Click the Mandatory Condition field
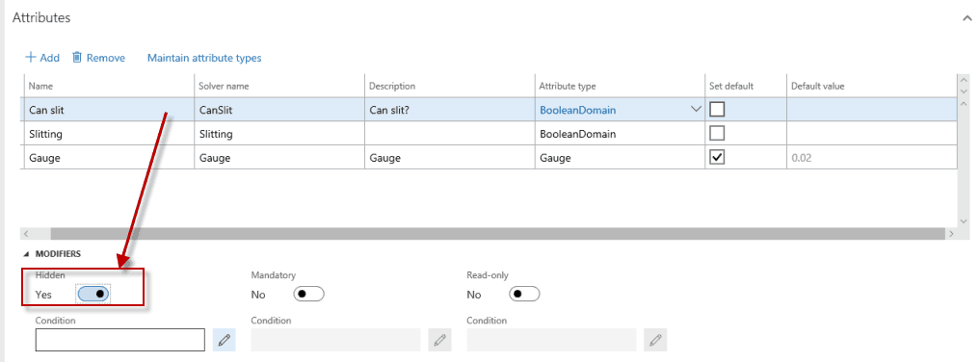 (335, 340)
